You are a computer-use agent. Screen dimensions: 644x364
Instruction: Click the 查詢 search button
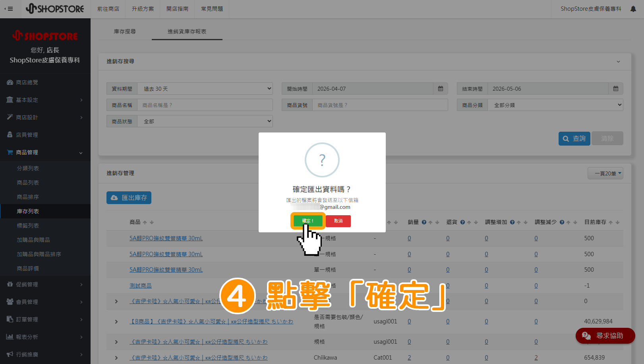(574, 138)
